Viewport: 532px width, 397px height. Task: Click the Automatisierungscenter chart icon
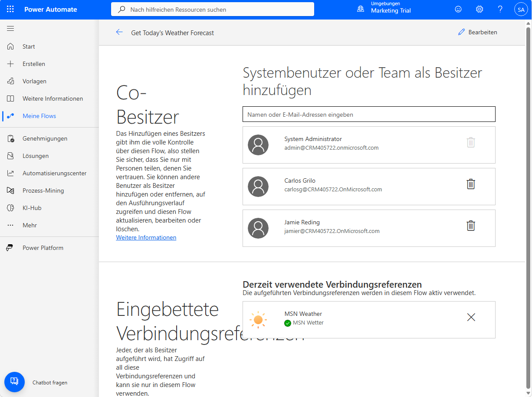pyautogui.click(x=10, y=173)
